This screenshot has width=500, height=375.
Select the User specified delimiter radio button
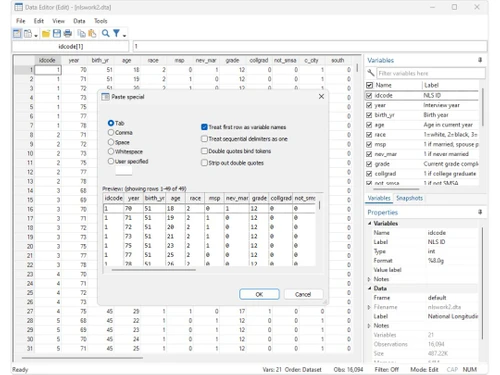pyautogui.click(x=111, y=161)
